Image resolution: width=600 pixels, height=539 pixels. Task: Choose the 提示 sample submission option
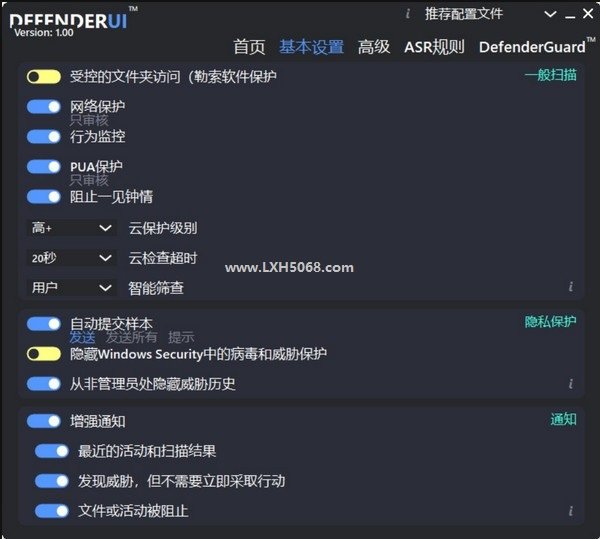(x=181, y=337)
